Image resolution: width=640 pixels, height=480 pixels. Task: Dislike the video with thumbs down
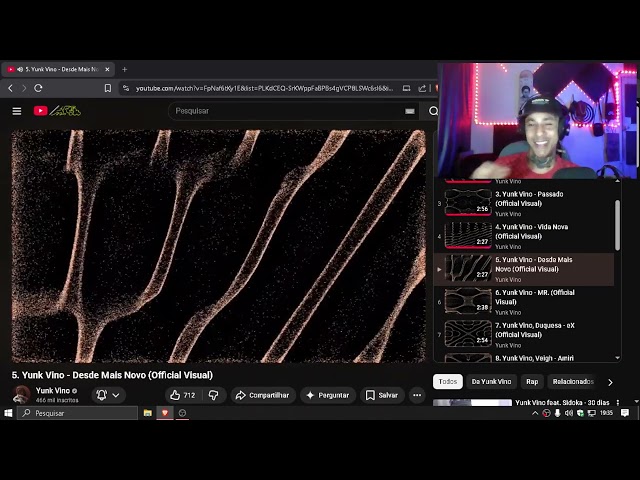213,395
